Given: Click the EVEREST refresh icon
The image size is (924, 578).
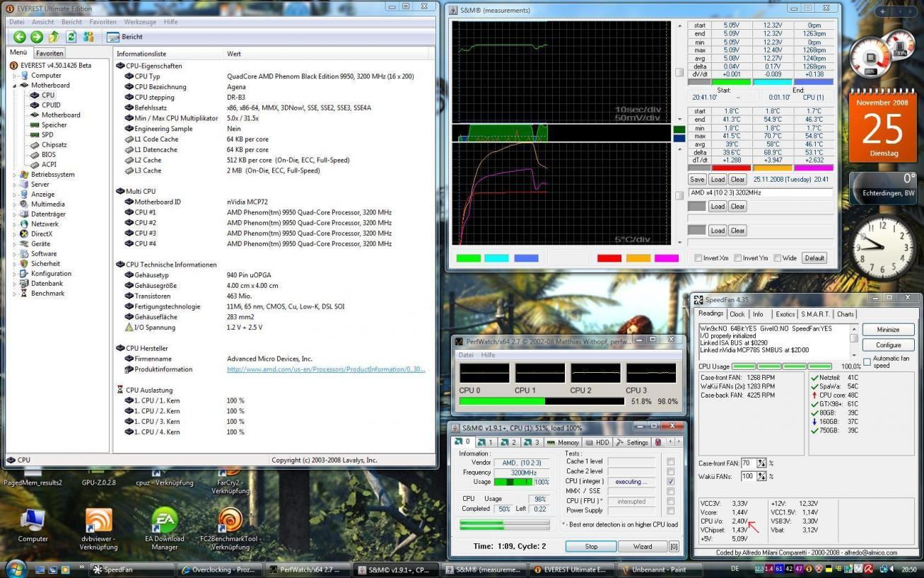Looking at the screenshot, I should click(x=71, y=37).
